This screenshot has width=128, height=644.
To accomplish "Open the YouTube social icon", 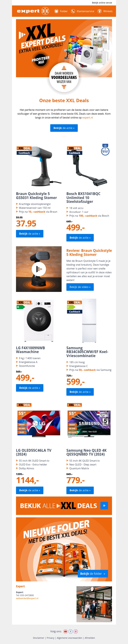I will (x=65, y=632).
